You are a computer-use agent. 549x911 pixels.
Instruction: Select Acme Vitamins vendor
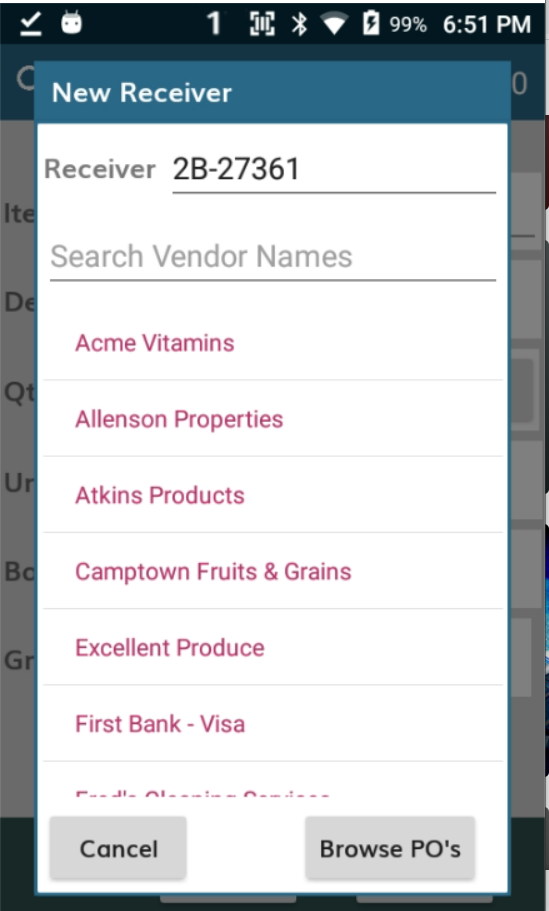pyautogui.click(x=273, y=343)
